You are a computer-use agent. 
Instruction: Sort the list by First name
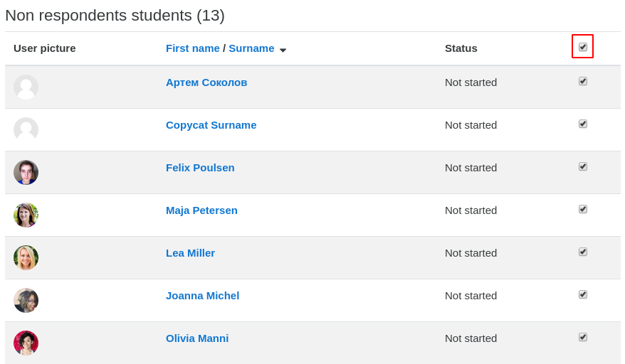point(192,48)
